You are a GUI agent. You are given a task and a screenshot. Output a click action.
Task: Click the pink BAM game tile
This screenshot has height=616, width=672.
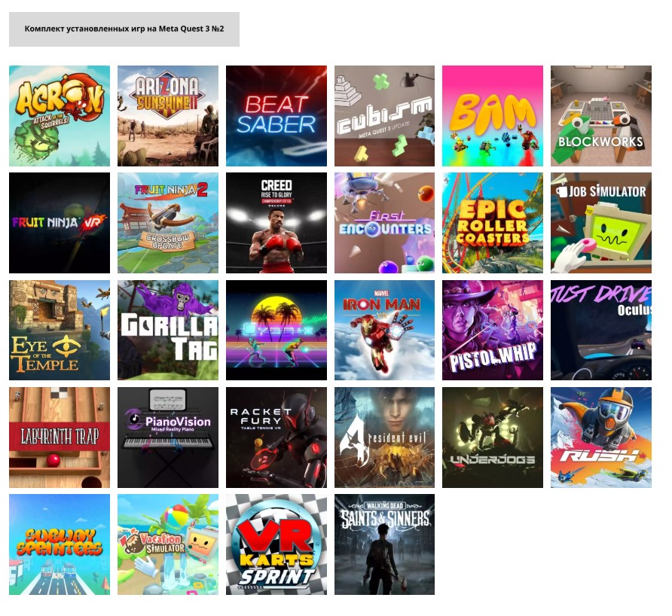point(493,116)
